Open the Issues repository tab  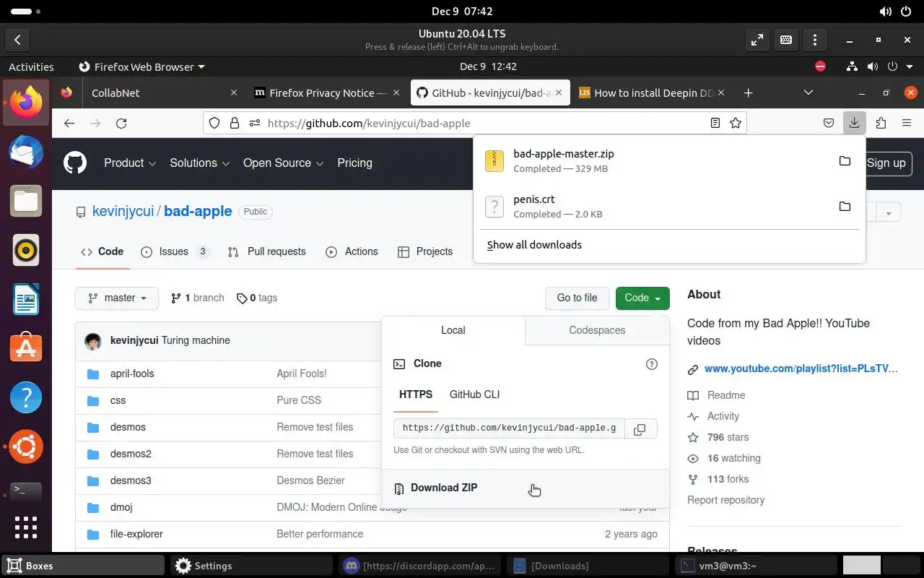pyautogui.click(x=175, y=251)
